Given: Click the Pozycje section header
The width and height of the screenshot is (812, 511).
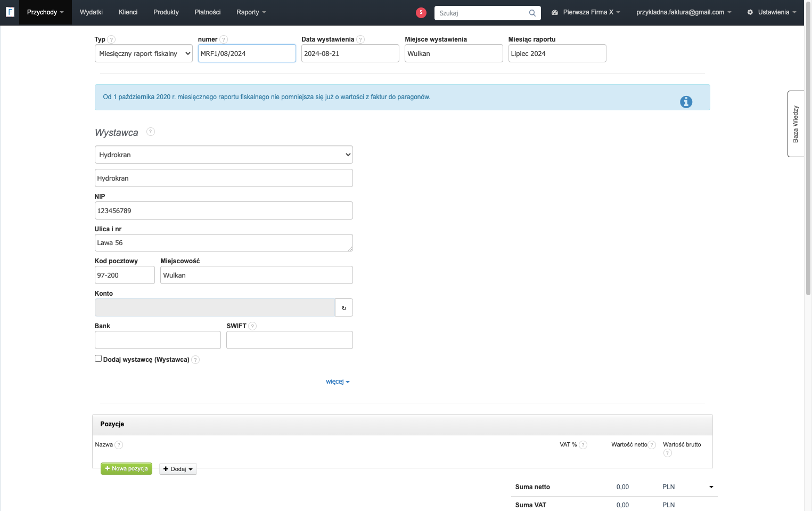Looking at the screenshot, I should [x=403, y=425].
